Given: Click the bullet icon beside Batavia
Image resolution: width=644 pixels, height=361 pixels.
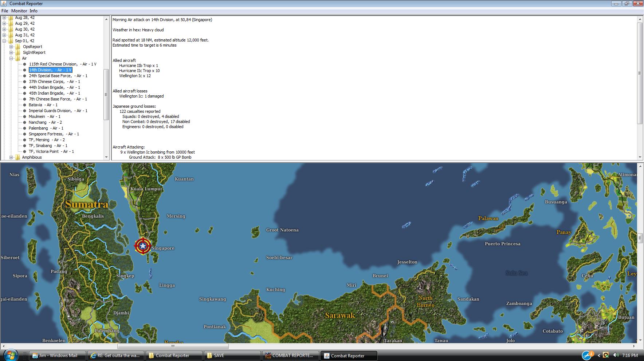Looking at the screenshot, I should pos(25,105).
